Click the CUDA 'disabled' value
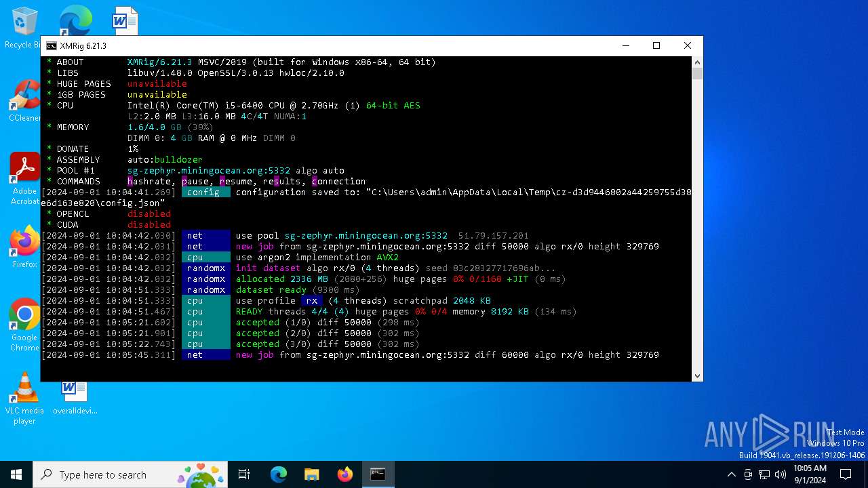The image size is (868, 488). pos(149,225)
